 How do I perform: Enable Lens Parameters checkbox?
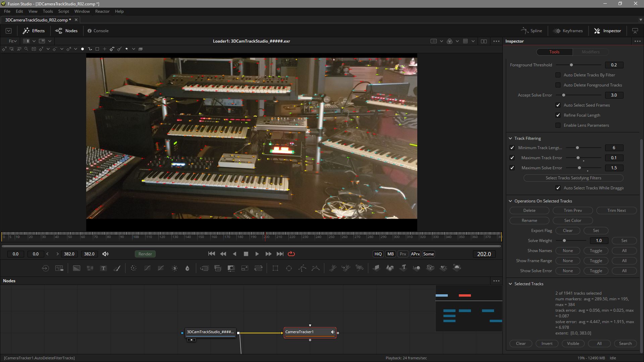[558, 125]
